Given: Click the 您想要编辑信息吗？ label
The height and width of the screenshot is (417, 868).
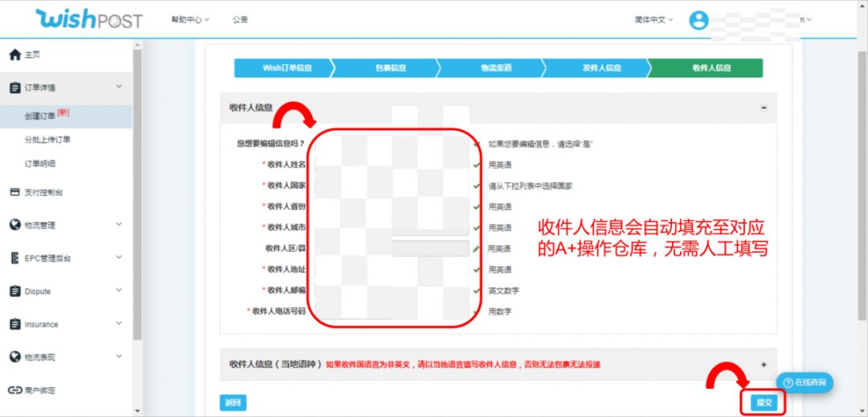Looking at the screenshot, I should click(x=271, y=144).
